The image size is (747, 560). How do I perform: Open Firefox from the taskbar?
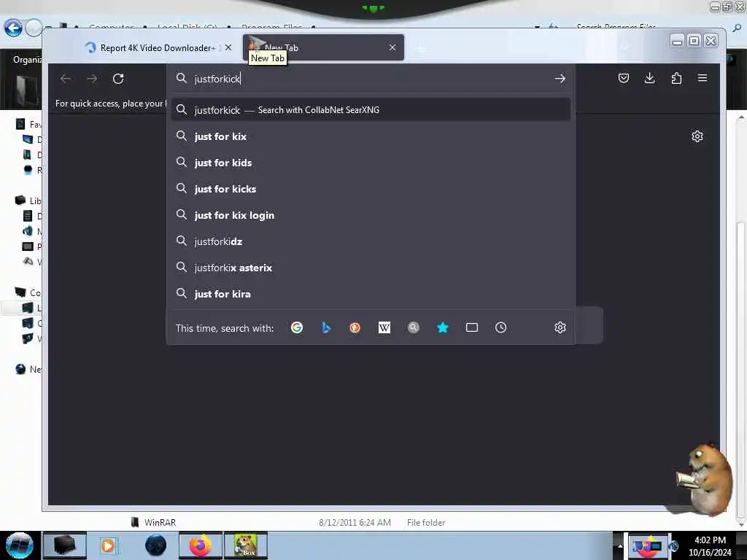click(200, 545)
